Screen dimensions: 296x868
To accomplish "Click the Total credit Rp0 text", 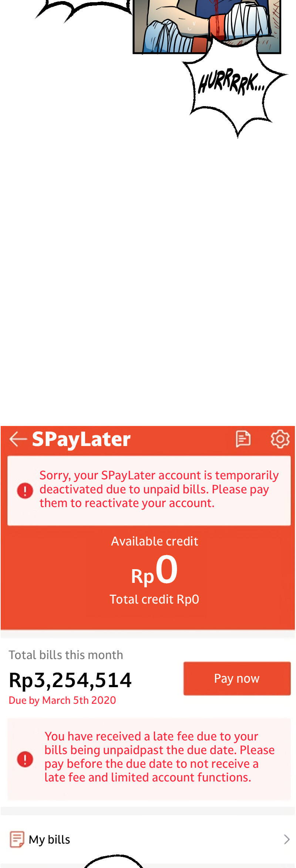I will pyautogui.click(x=154, y=599).
